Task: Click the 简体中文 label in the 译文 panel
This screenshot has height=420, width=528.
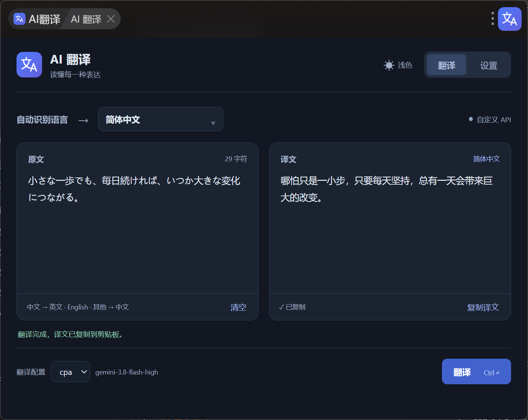Action: (x=486, y=159)
